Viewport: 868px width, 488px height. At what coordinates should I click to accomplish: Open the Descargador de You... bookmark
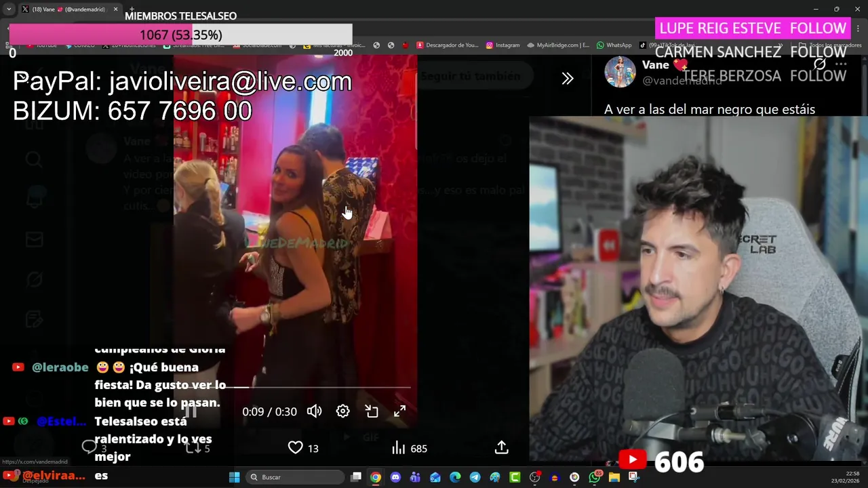(448, 45)
